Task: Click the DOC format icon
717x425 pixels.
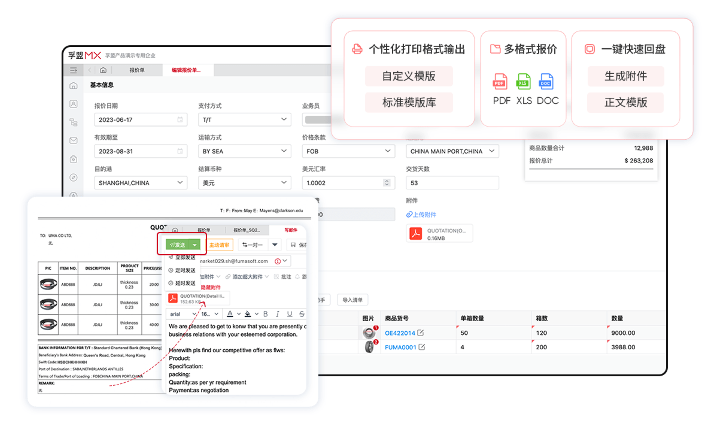Action: 547,85
